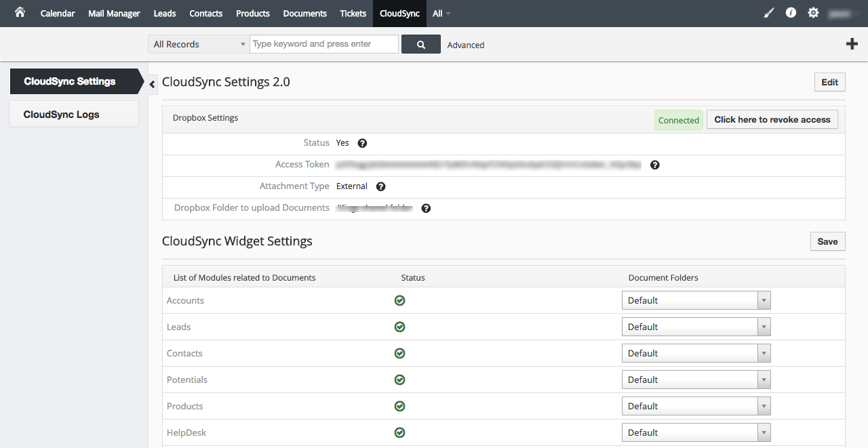Open the Documents module

[x=305, y=14]
